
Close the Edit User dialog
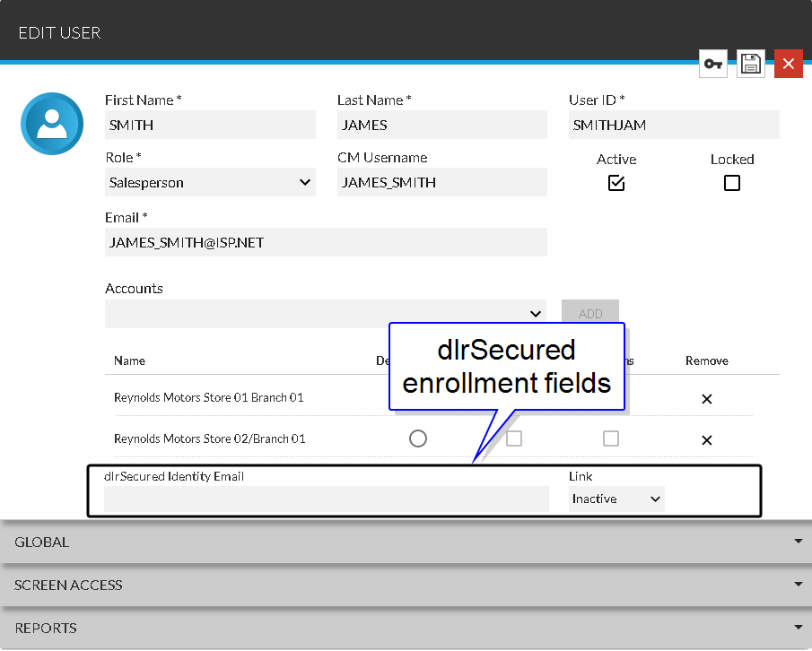788,64
